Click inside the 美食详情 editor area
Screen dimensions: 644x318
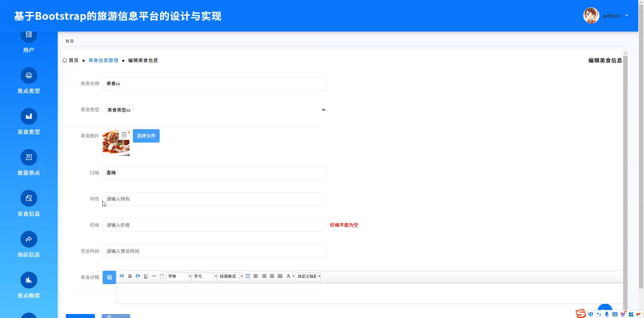click(369, 293)
